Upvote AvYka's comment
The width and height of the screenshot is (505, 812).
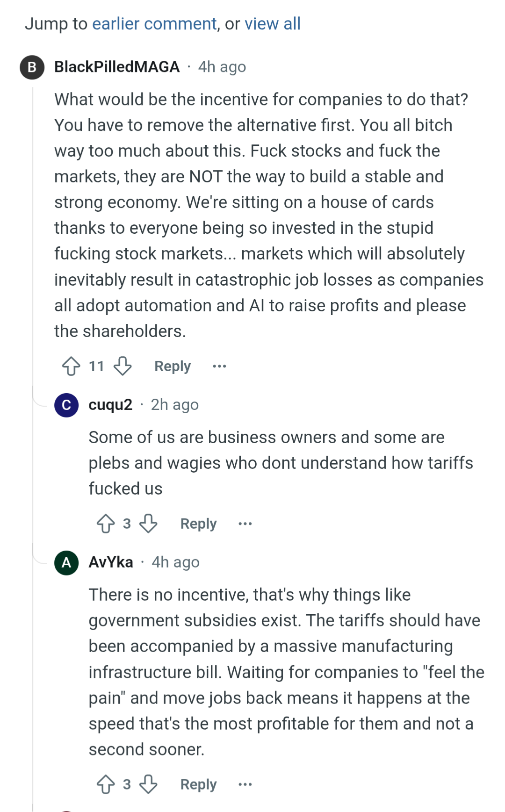pyautogui.click(x=106, y=784)
